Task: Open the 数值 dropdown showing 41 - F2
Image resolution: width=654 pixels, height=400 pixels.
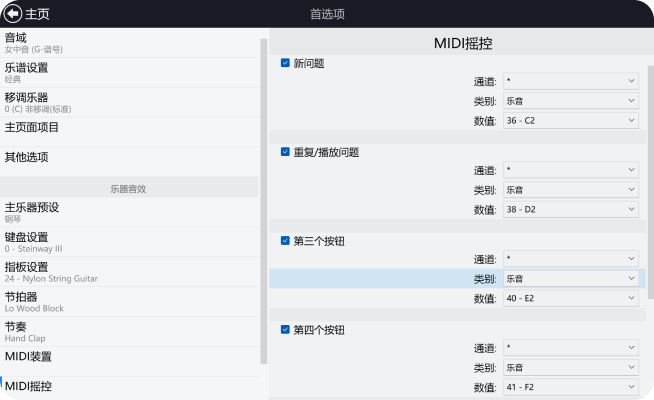Action: click(570, 387)
